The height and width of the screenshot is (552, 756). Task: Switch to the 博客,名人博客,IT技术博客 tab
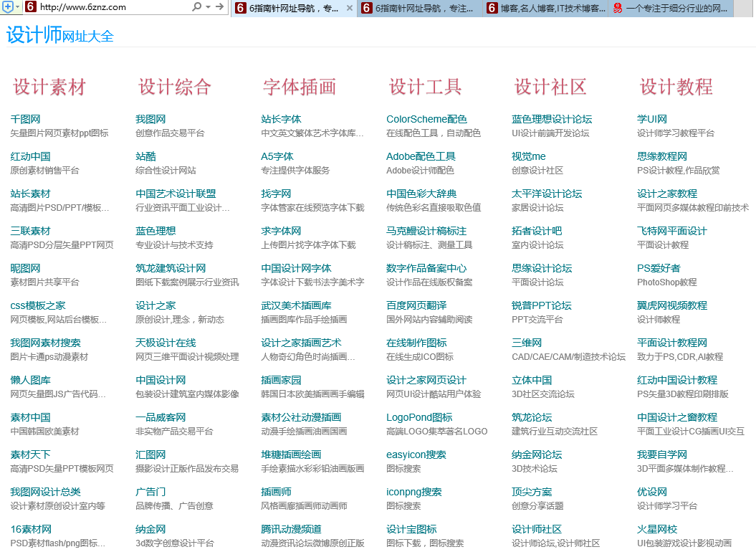tap(545, 8)
